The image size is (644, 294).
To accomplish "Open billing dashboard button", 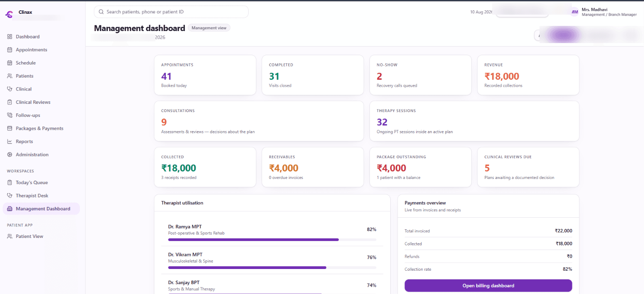I will [488, 286].
